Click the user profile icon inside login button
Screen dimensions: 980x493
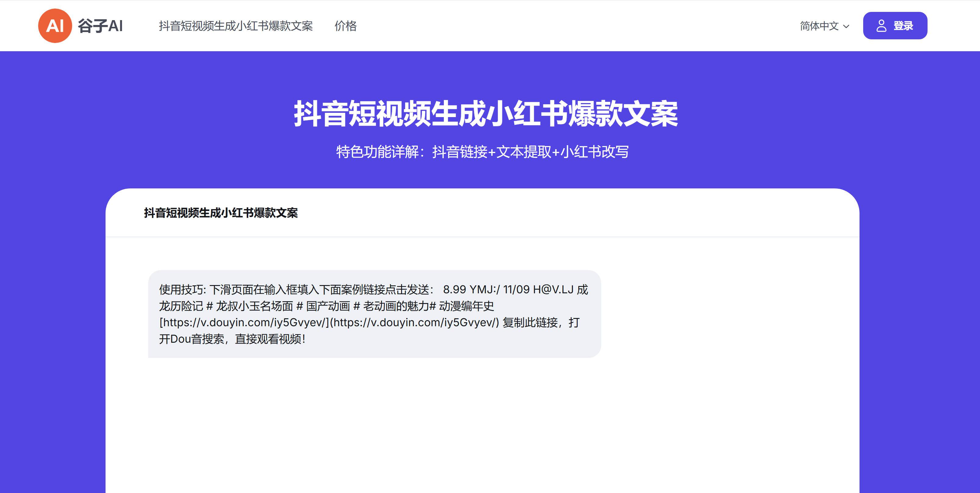click(x=881, y=26)
